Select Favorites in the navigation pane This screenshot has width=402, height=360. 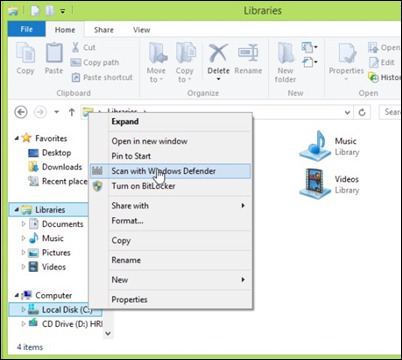pyautogui.click(x=44, y=138)
